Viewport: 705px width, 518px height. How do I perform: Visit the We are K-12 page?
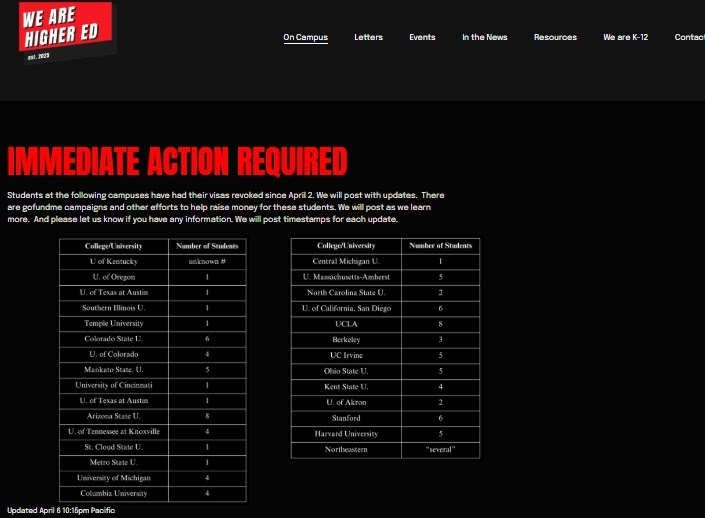point(625,37)
